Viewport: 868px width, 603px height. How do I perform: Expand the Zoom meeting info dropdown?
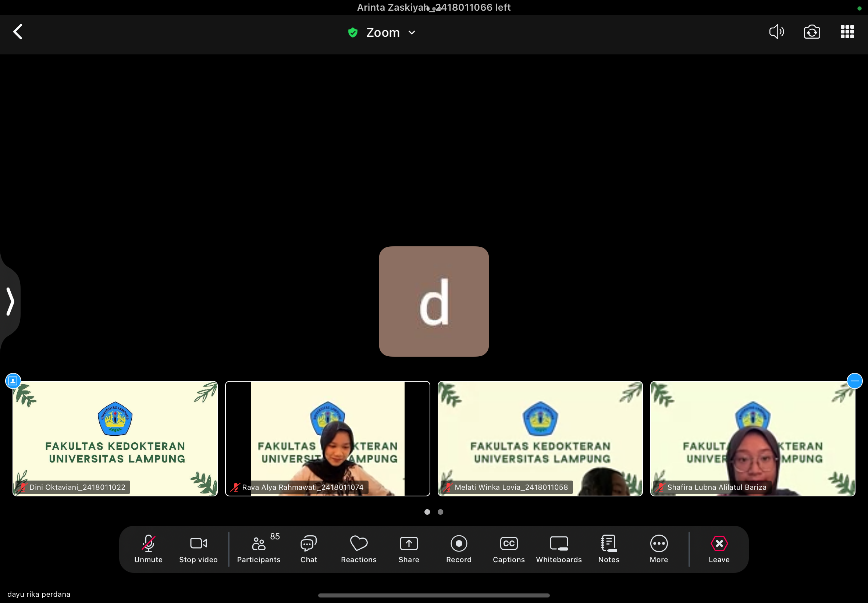pyautogui.click(x=412, y=32)
